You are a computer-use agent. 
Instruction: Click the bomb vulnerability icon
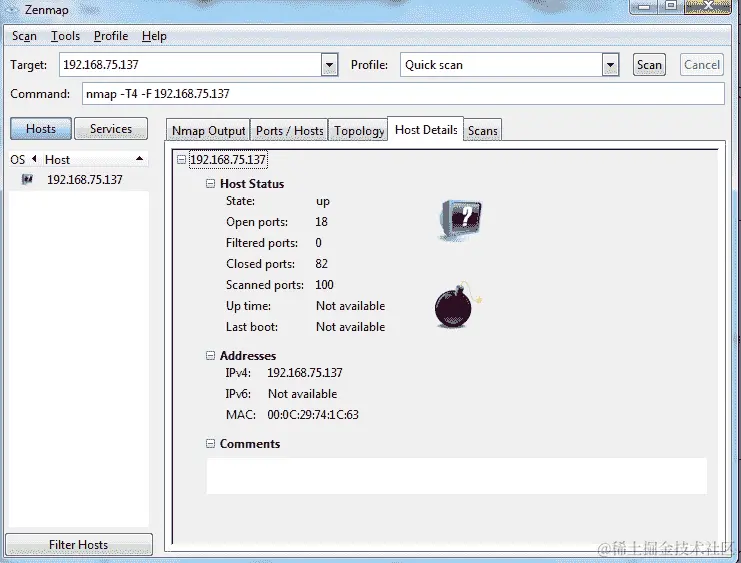tap(457, 305)
